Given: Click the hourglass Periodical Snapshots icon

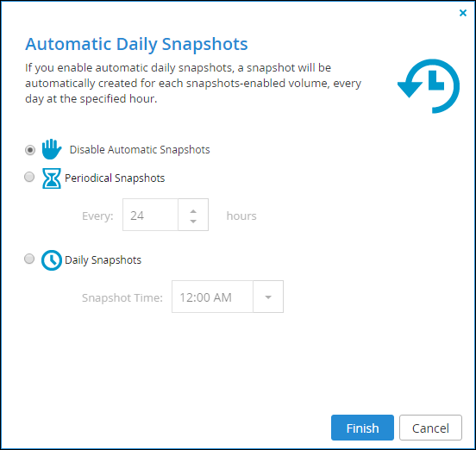Looking at the screenshot, I should pos(51,178).
